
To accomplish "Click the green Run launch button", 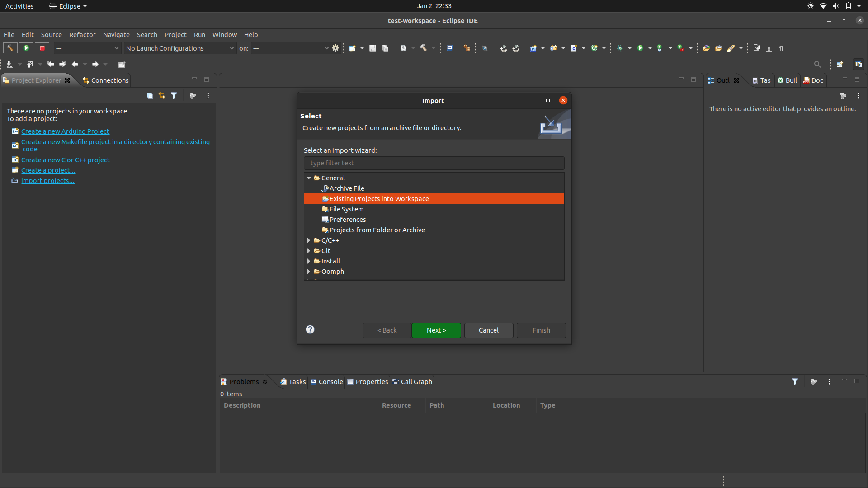I will pos(26,48).
